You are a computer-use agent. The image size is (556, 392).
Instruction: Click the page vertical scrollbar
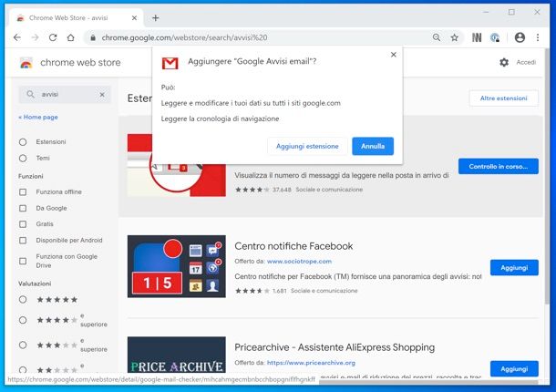(546, 178)
